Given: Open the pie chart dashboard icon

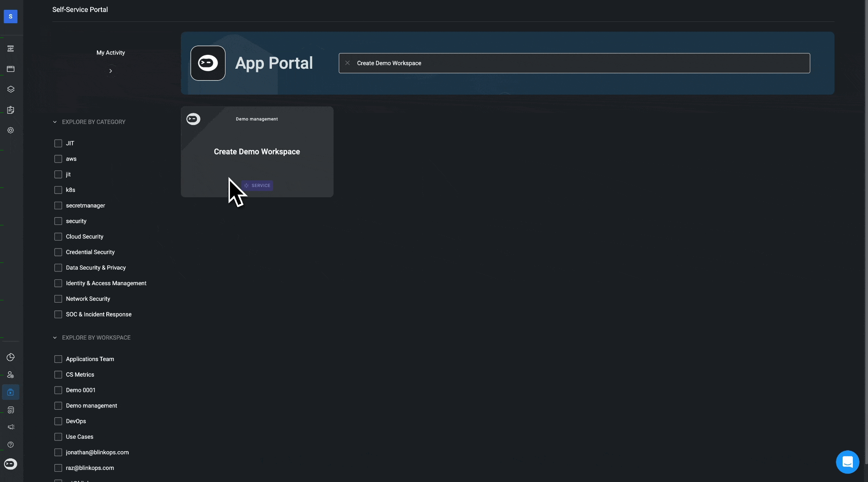Looking at the screenshot, I should click(11, 357).
